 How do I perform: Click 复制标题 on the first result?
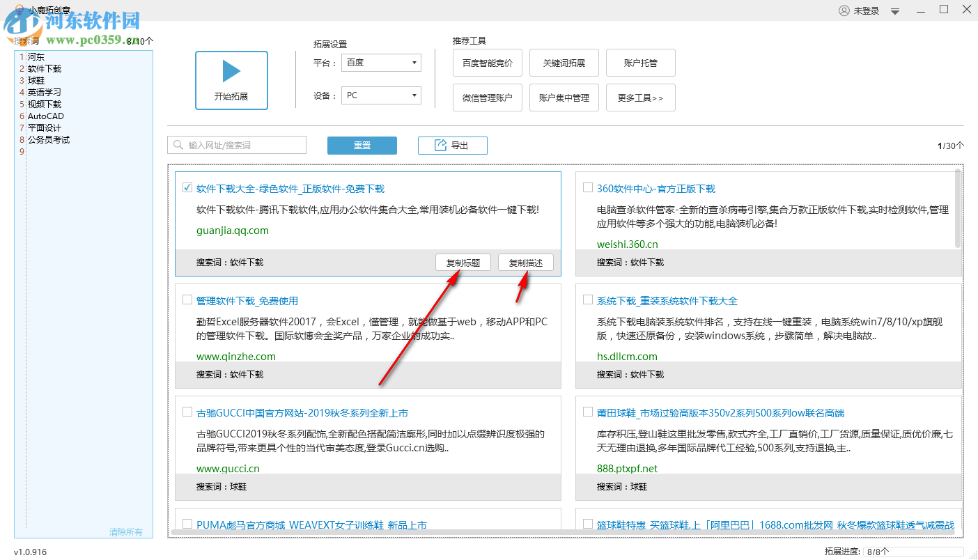click(463, 262)
